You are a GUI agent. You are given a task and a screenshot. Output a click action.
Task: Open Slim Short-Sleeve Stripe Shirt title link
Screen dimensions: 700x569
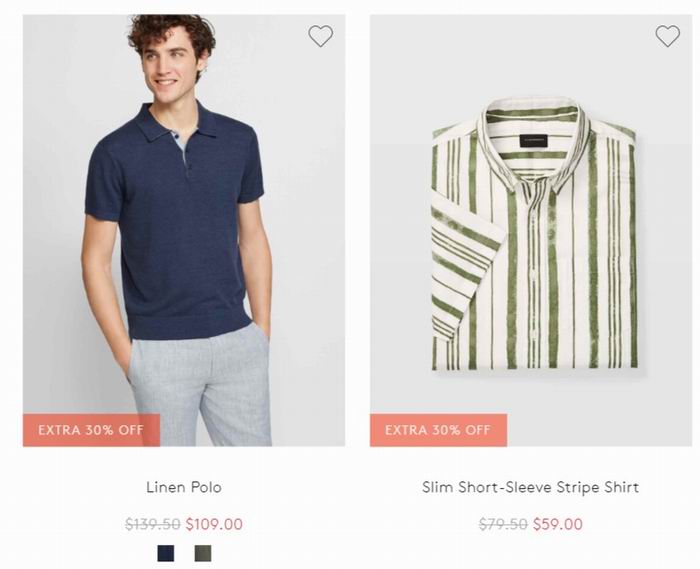(530, 487)
